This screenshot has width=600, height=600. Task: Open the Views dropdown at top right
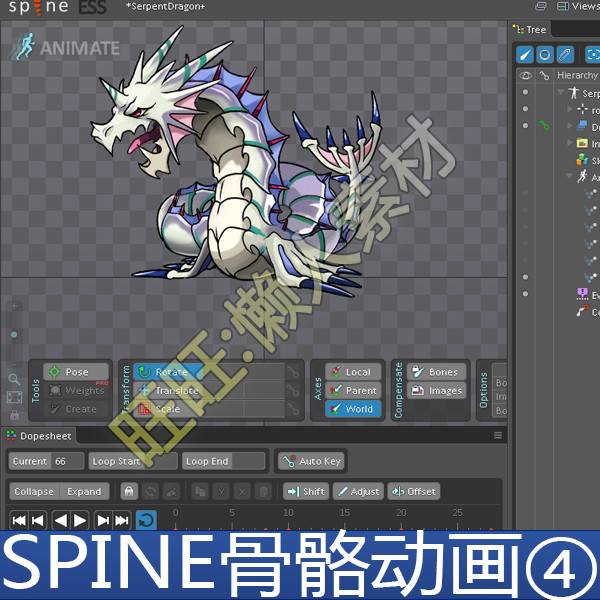pyautogui.click(x=578, y=7)
